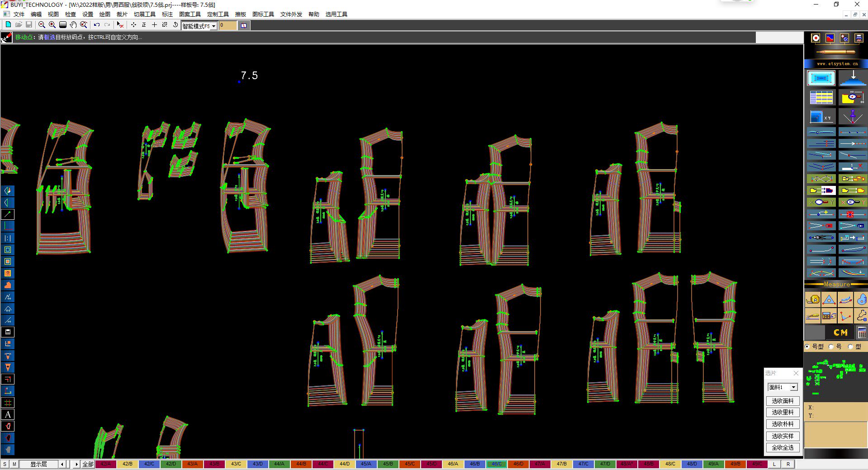Click the zoom in magnifier icon

click(x=52, y=25)
